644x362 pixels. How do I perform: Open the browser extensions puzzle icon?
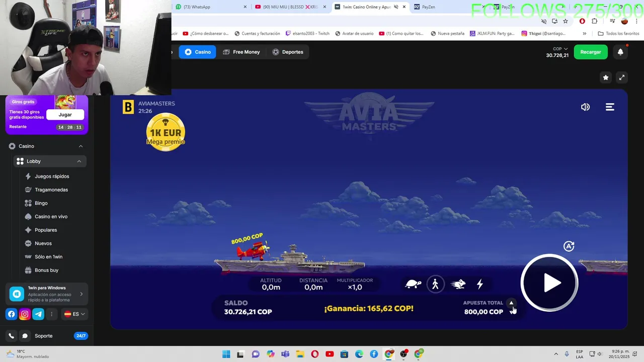pos(595,21)
